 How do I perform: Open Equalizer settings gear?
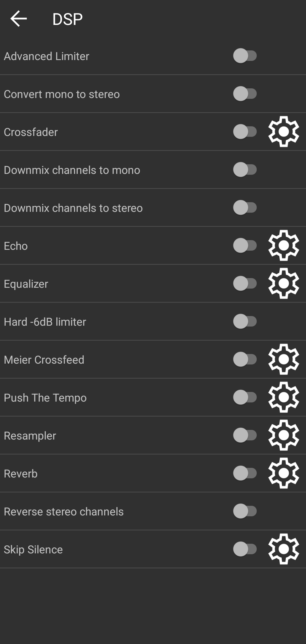(x=284, y=283)
